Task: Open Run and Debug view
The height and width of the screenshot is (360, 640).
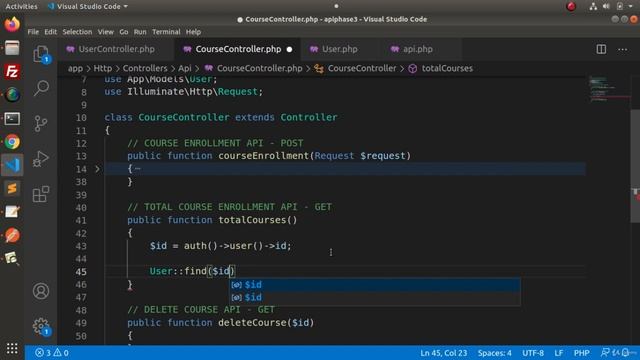Action: [x=41, y=159]
